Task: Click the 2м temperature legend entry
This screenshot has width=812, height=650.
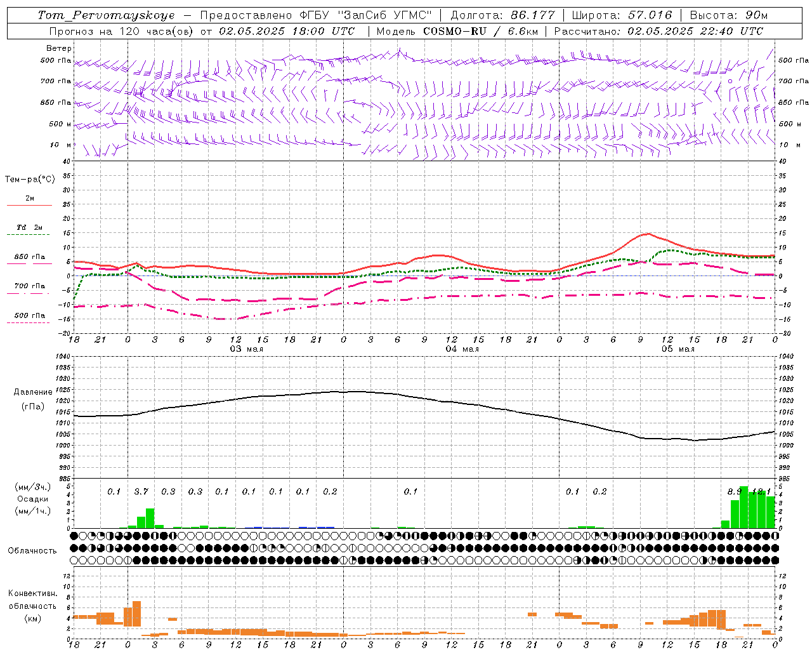Action: [30, 199]
